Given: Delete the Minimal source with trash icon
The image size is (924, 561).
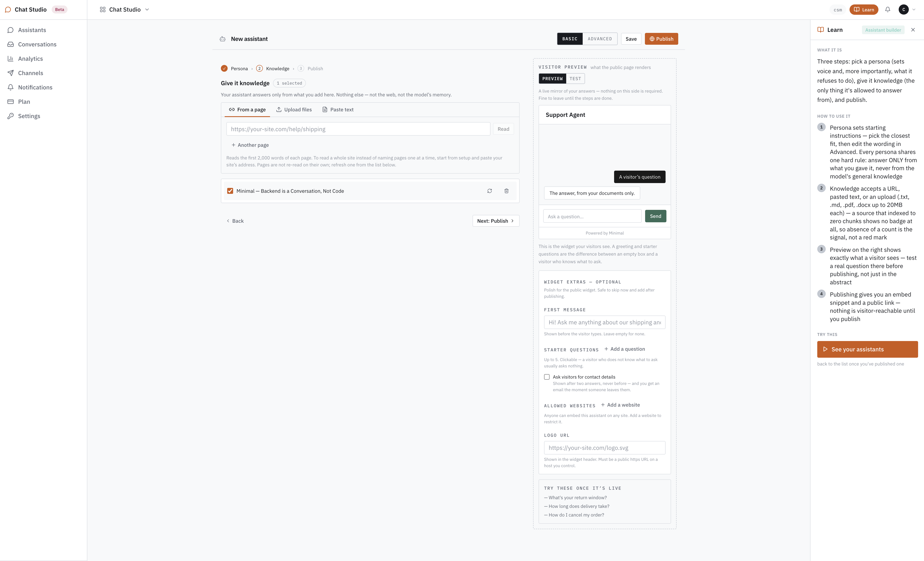Looking at the screenshot, I should [x=506, y=191].
